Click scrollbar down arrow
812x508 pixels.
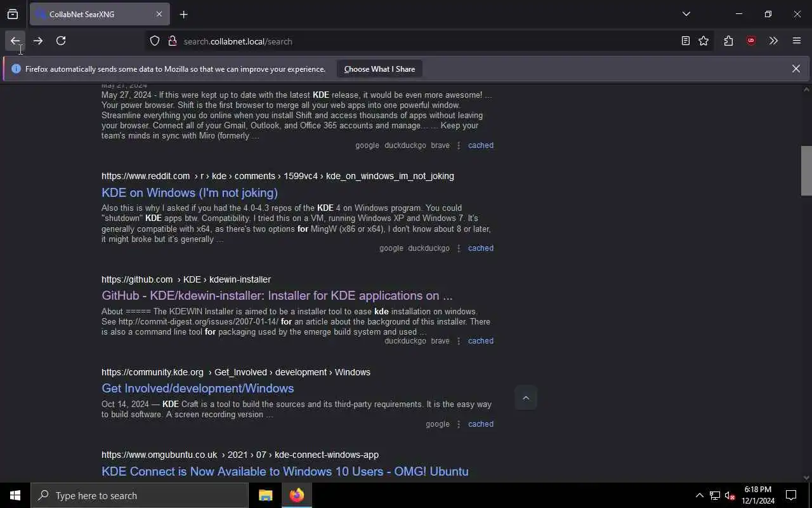pyautogui.click(x=806, y=478)
